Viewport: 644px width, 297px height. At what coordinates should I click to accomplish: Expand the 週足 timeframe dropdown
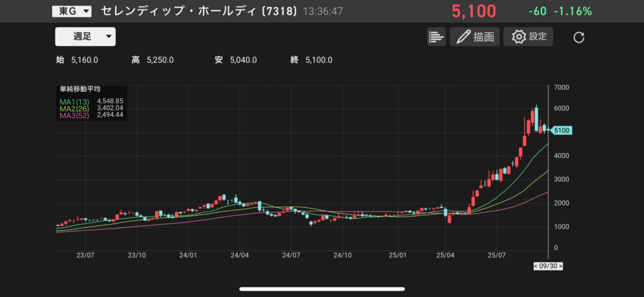click(x=85, y=36)
